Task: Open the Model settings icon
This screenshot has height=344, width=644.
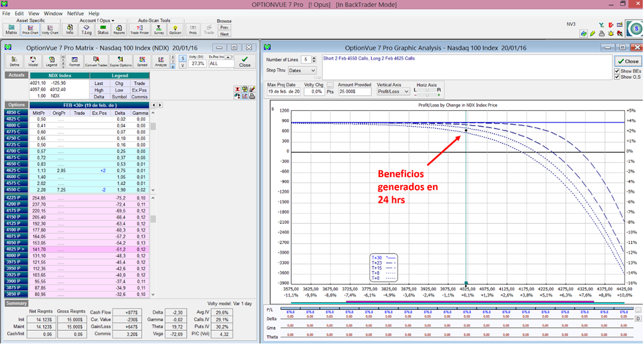Action: (33, 61)
